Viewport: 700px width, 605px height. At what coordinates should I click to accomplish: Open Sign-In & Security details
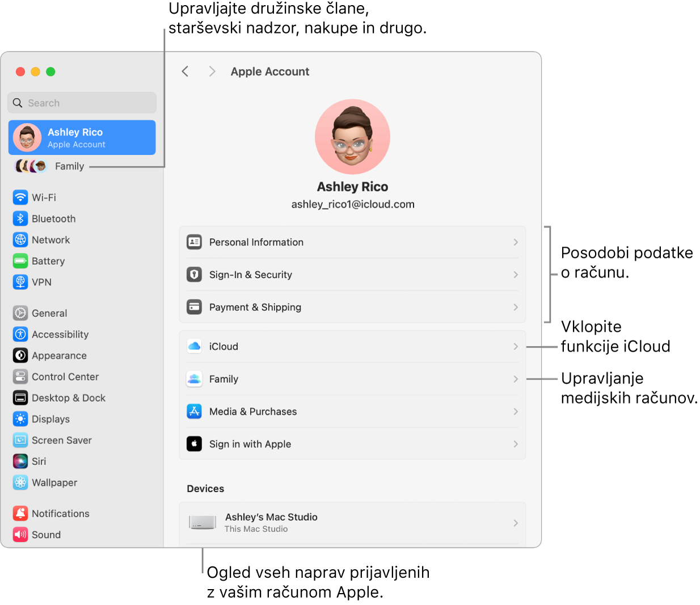click(352, 274)
